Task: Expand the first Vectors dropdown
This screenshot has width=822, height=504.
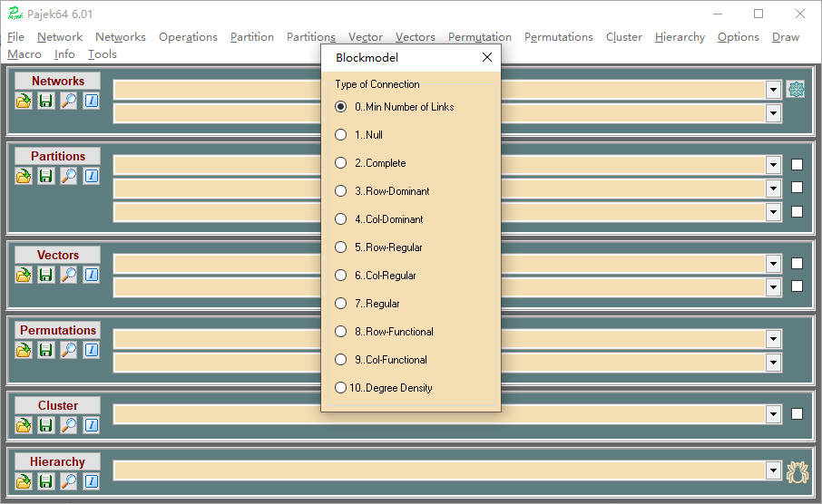Action: (773, 263)
